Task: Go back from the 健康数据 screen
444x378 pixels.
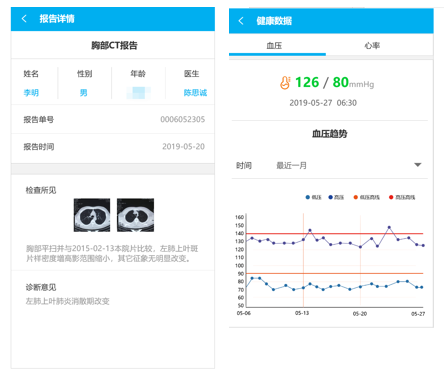Action: (241, 21)
